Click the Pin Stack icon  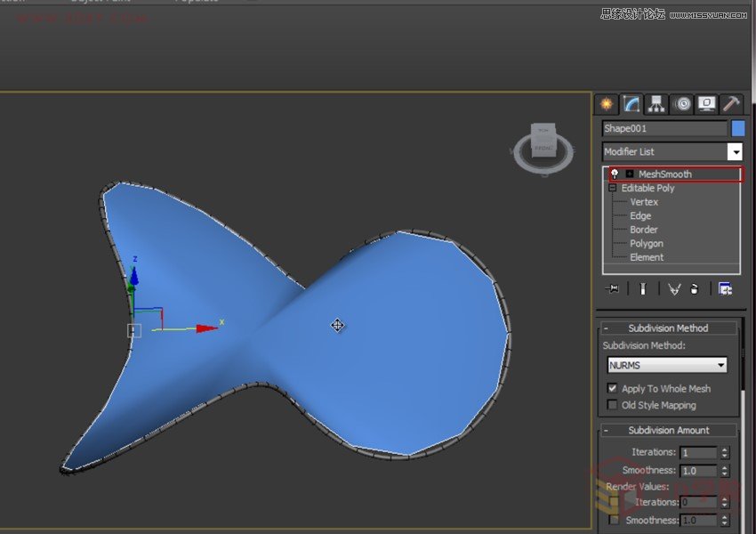(x=612, y=289)
